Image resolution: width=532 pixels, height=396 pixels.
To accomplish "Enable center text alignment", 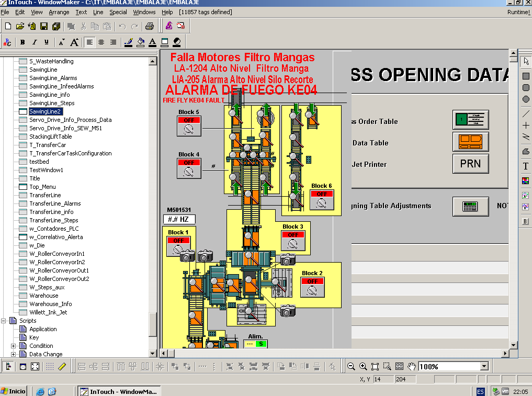I will 101,42.
